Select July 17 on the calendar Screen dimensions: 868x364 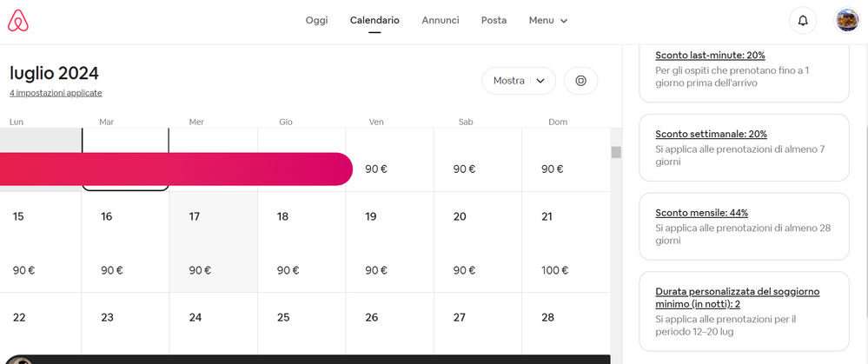click(213, 242)
